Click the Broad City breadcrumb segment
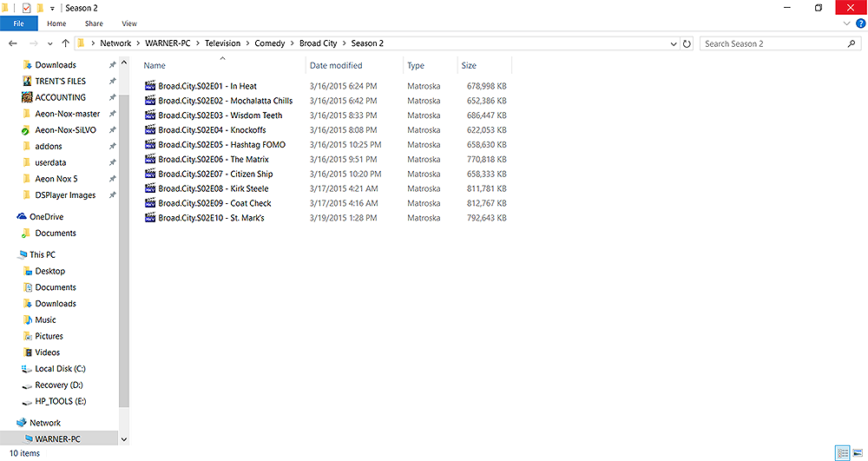Image resolution: width=868 pixels, height=461 pixels. [318, 43]
